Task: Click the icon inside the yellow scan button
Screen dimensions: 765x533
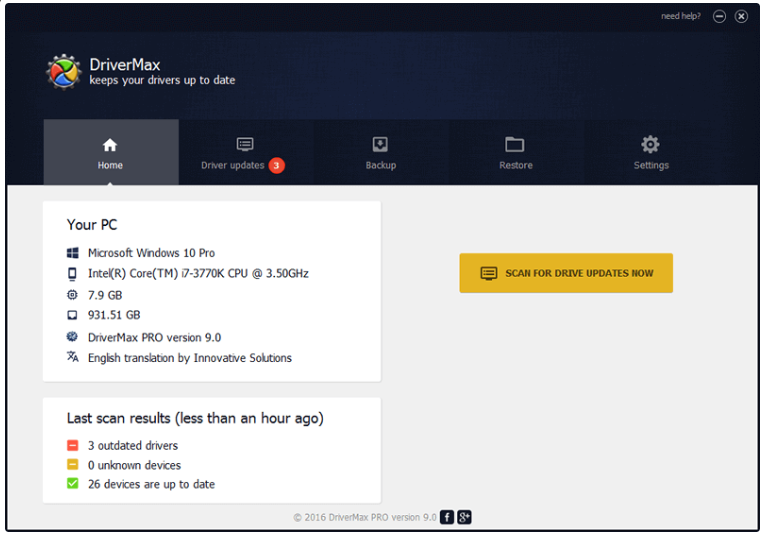Action: coord(489,273)
